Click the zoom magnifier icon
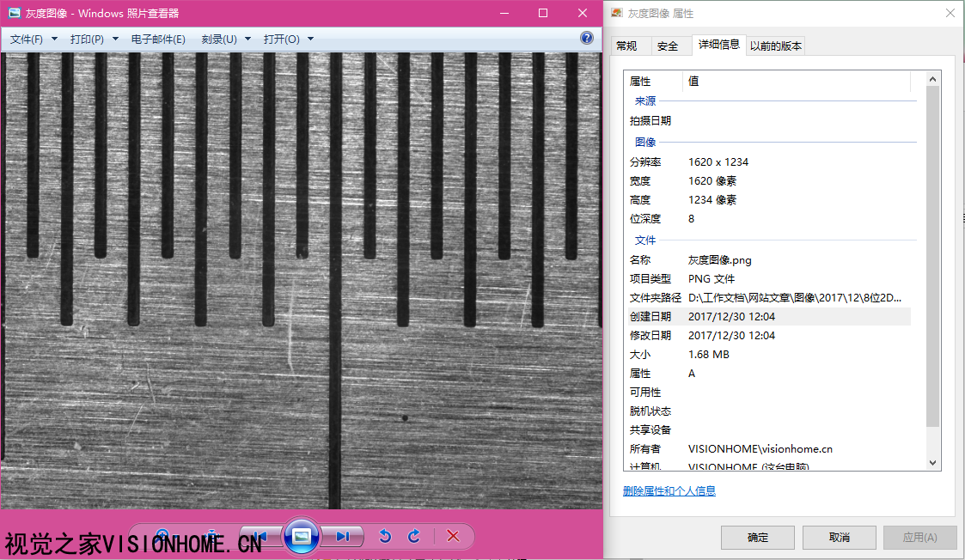This screenshot has height=560, width=965. coord(162,534)
